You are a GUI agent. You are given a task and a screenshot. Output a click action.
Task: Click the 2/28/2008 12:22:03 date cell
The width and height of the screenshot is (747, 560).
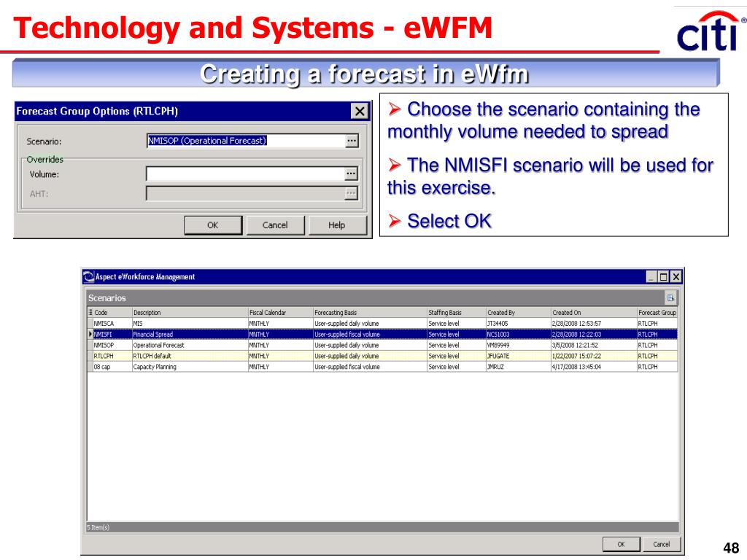(x=594, y=334)
